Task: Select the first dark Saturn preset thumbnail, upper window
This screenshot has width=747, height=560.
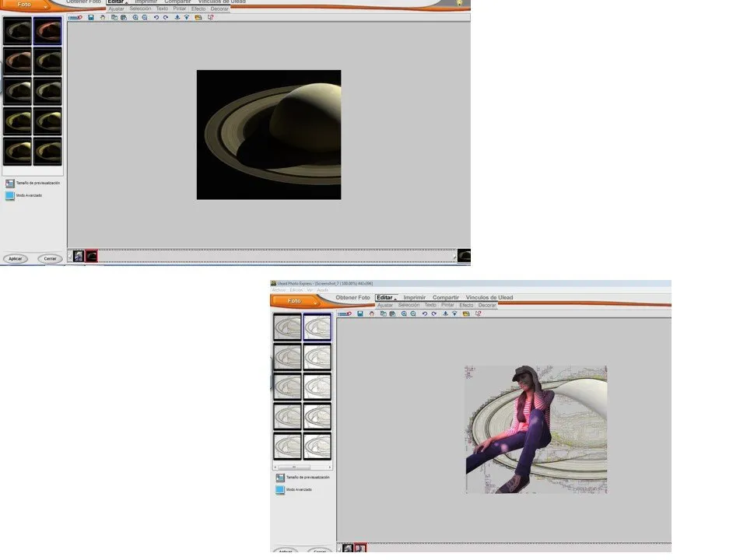Action: tap(18, 31)
